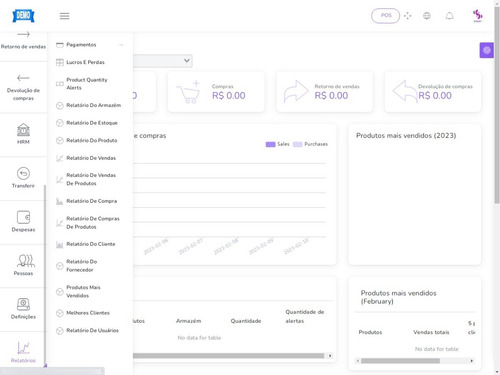Click the page vertical scrollbar

tap(497, 105)
